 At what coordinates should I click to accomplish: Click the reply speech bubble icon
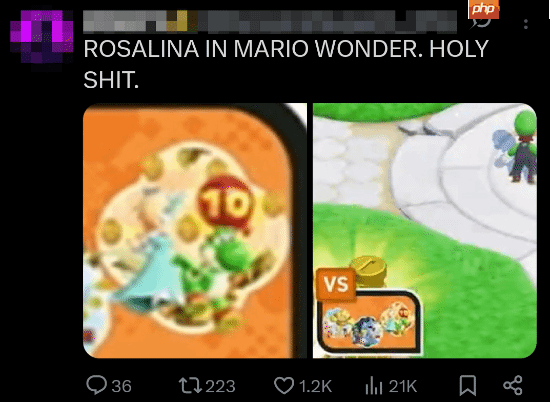(96, 385)
